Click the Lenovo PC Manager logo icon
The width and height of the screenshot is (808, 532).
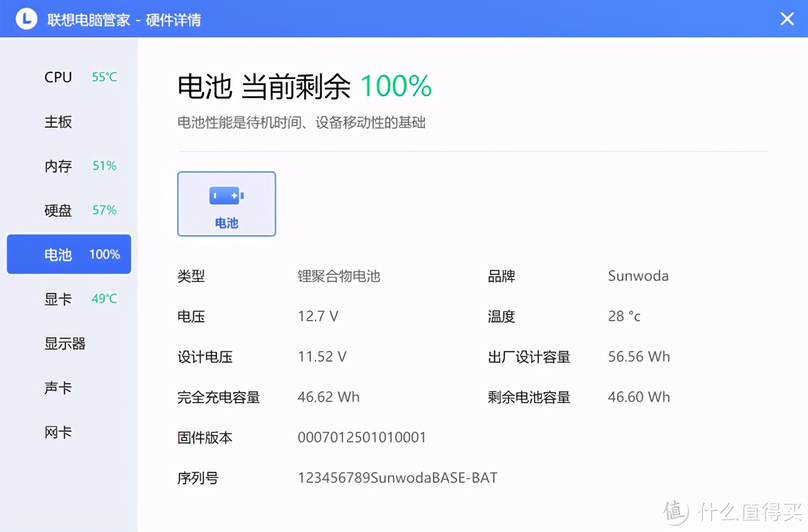pyautogui.click(x=26, y=18)
